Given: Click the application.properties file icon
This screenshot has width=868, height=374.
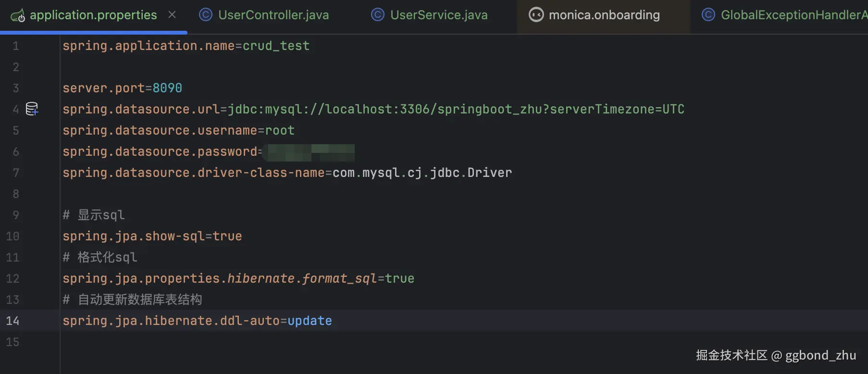Looking at the screenshot, I should 18,15.
